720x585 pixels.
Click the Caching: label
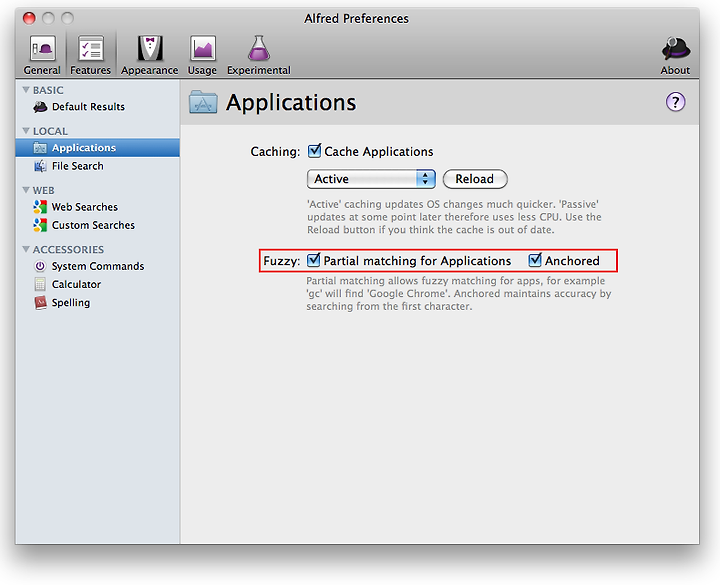(x=275, y=152)
